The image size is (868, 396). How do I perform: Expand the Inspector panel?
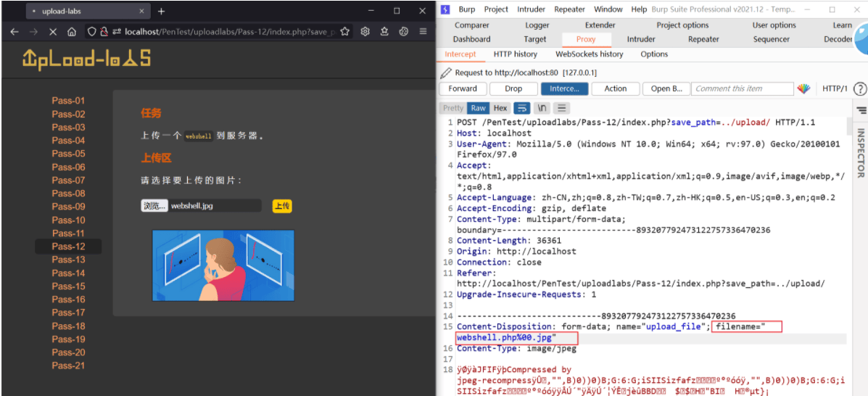click(861, 153)
